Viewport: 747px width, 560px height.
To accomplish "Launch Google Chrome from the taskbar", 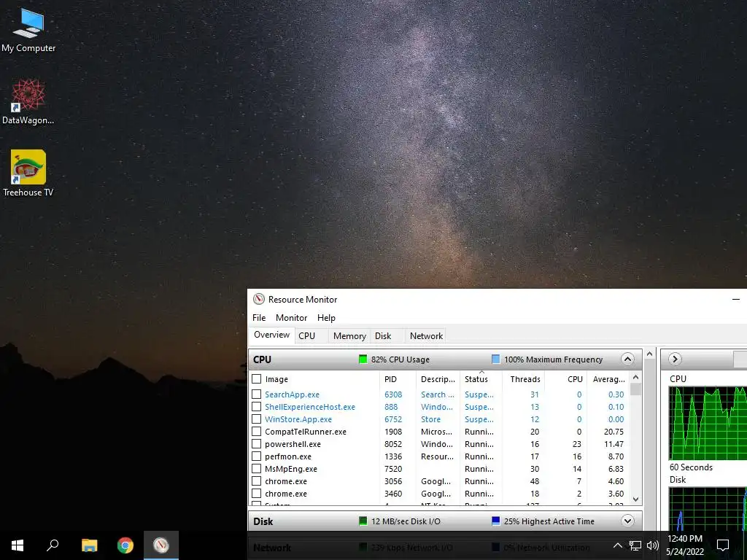I will pos(125,545).
